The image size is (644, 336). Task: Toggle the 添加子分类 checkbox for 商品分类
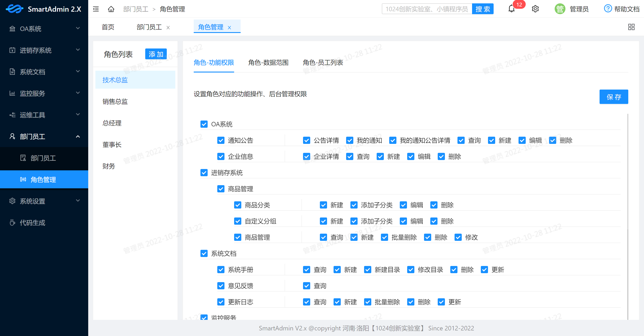click(x=354, y=205)
